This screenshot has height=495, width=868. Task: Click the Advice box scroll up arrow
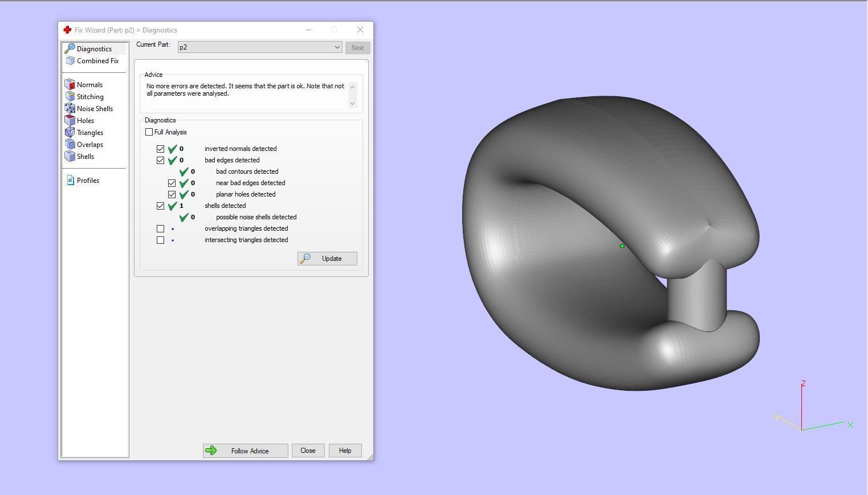click(352, 87)
